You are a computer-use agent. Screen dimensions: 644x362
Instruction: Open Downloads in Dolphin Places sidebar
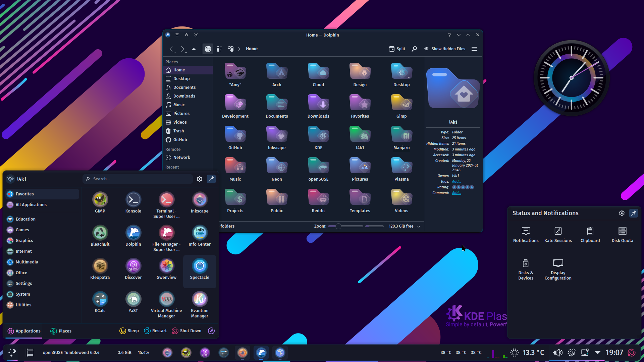(188, 96)
